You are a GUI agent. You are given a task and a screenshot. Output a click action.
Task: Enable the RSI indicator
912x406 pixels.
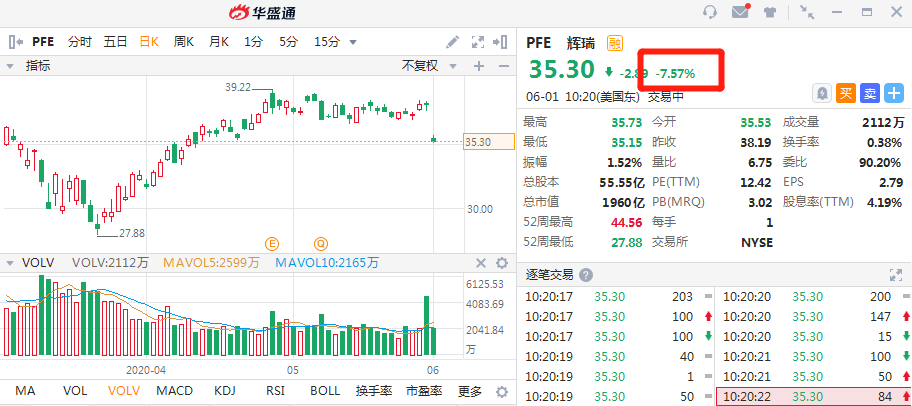(x=276, y=391)
